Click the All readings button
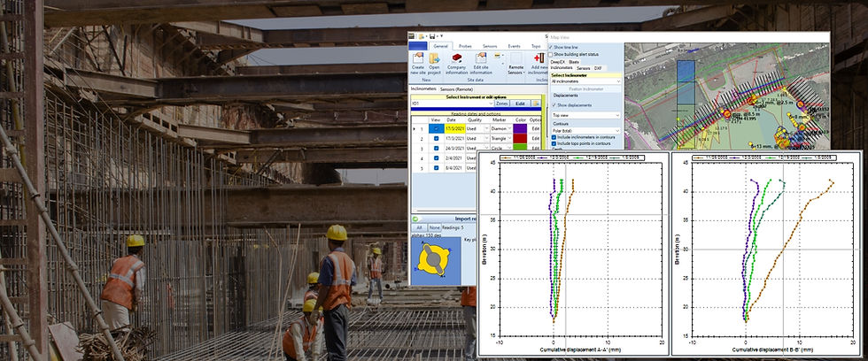 coord(419,227)
